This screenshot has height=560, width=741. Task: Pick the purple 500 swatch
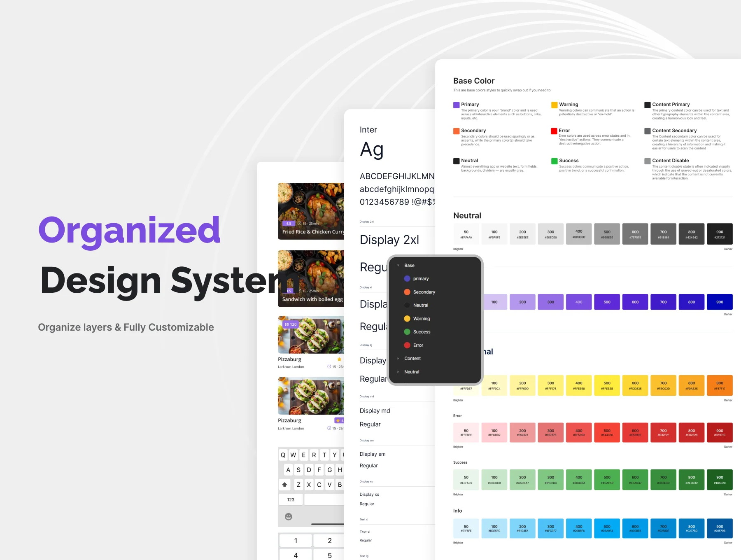(x=607, y=302)
